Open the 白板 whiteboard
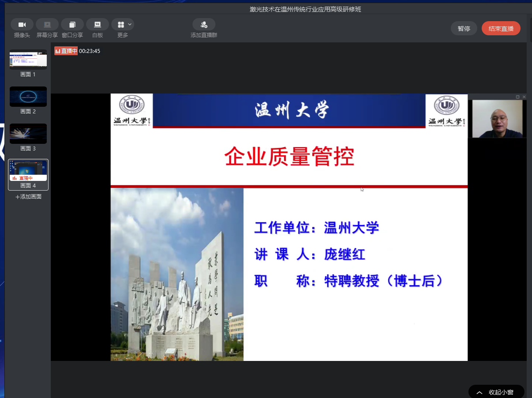Image resolution: width=532 pixels, height=398 pixels. pyautogui.click(x=98, y=25)
